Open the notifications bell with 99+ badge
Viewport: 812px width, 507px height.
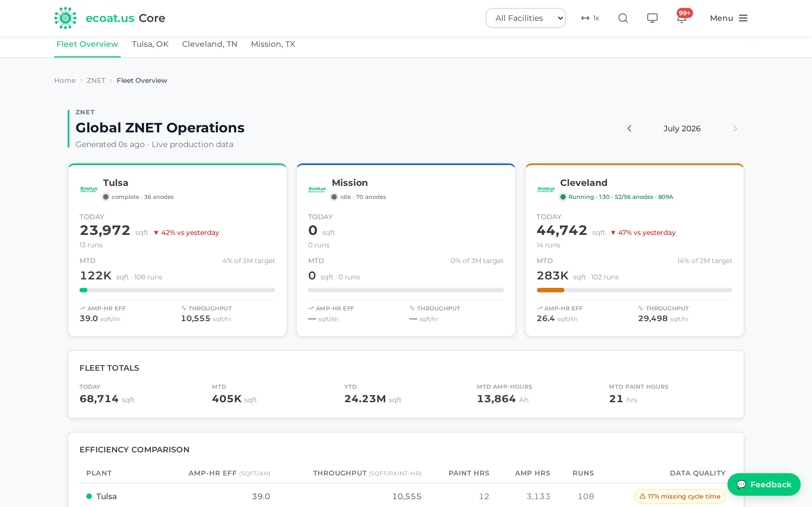[682, 17]
